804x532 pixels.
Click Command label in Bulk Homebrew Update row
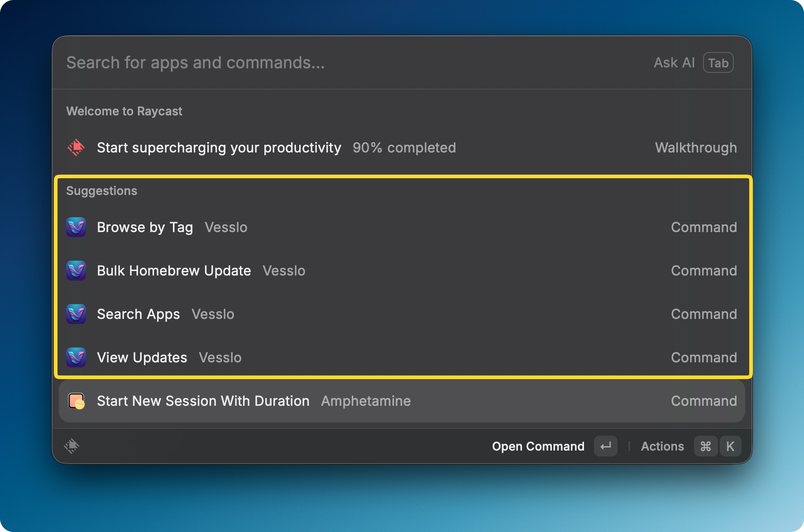click(x=704, y=271)
